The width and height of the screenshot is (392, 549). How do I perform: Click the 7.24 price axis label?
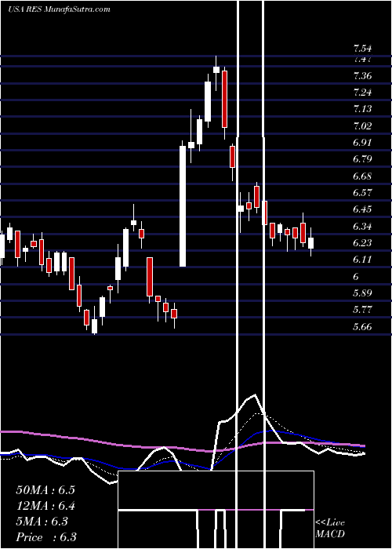tap(362, 93)
